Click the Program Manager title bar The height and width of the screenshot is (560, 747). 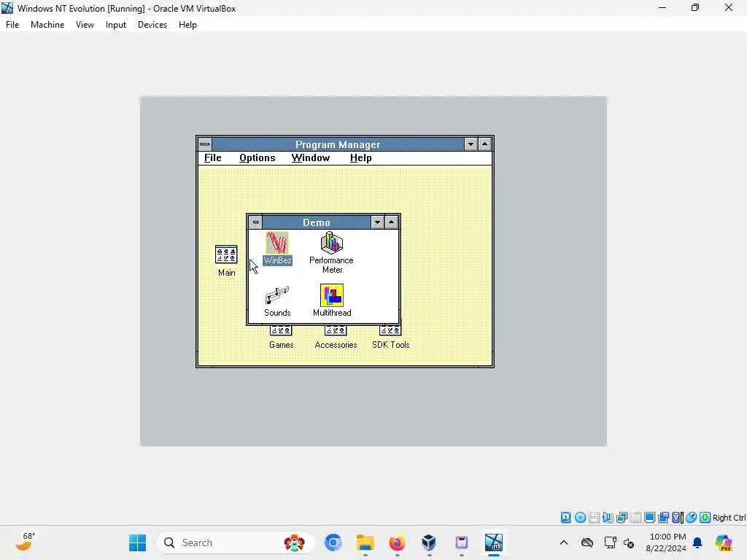coord(338,144)
